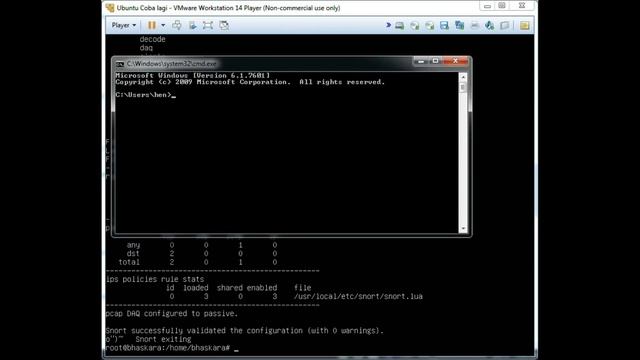Minimize the cmd.exe window
Viewport: 640px width, 360px height.
point(421,61)
